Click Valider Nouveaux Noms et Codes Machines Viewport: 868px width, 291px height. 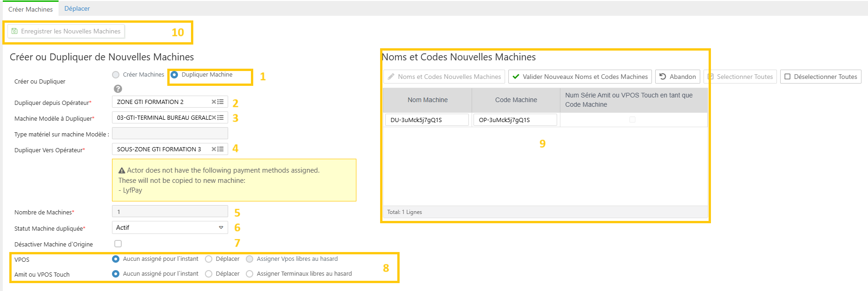pyautogui.click(x=580, y=77)
